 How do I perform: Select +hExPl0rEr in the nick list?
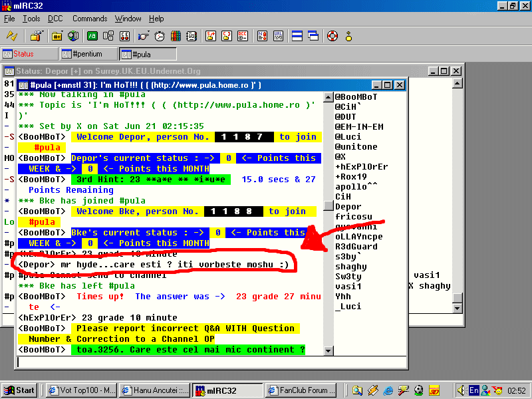(361, 167)
